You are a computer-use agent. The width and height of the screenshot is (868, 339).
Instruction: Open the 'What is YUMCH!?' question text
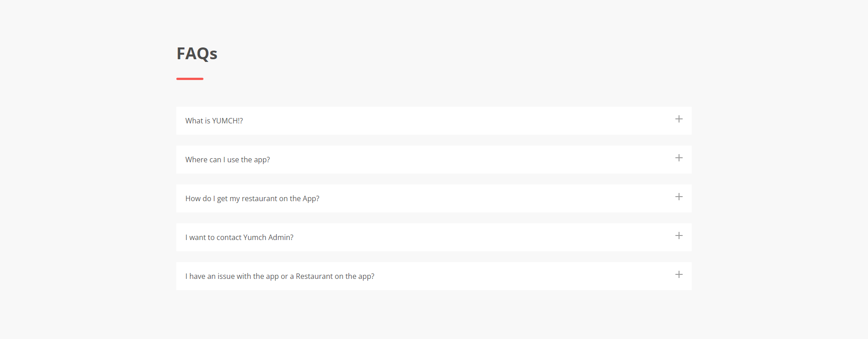click(x=214, y=121)
